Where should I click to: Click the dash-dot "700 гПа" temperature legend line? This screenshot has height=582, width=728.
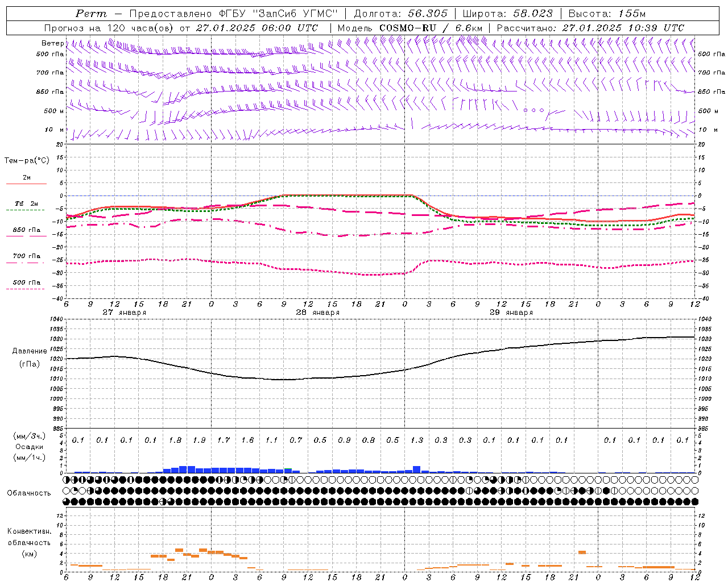25,263
